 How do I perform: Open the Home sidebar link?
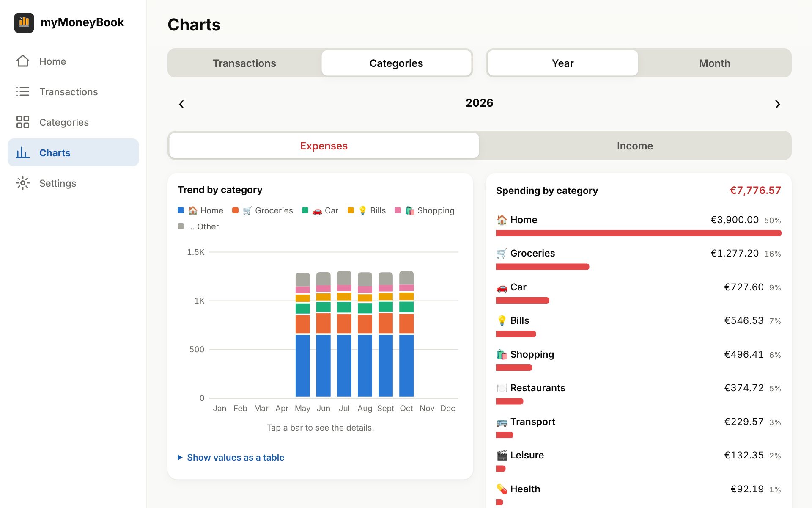coord(73,61)
